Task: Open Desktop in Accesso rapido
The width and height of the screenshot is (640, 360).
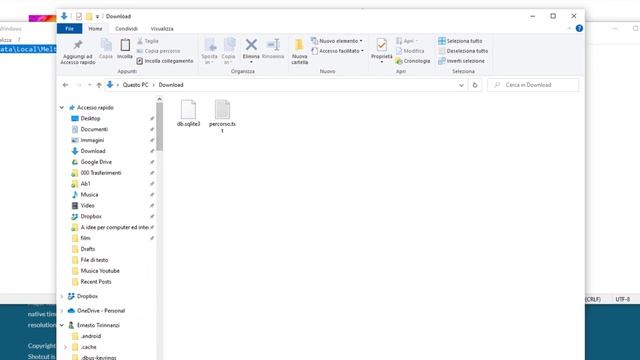Action: point(90,118)
